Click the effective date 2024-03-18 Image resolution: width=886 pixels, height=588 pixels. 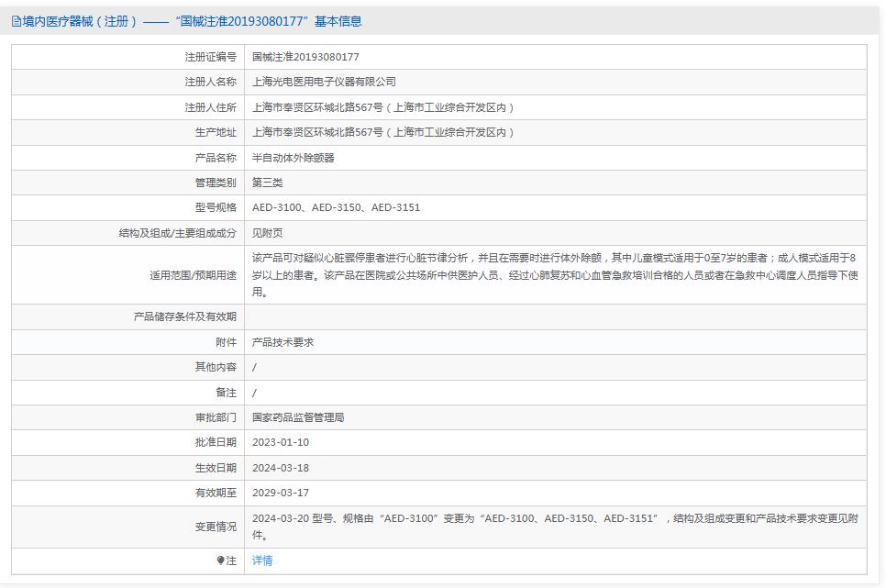tap(281, 468)
